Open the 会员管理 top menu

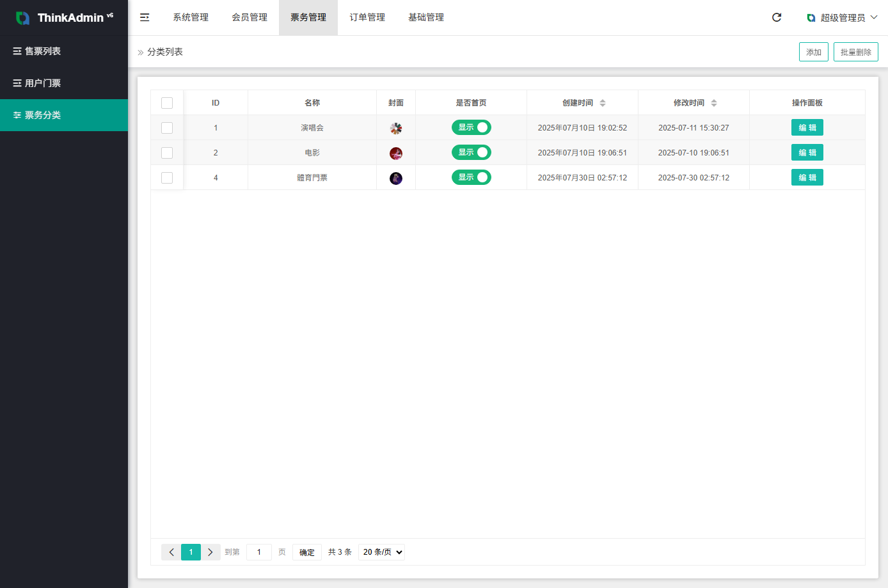coord(250,17)
